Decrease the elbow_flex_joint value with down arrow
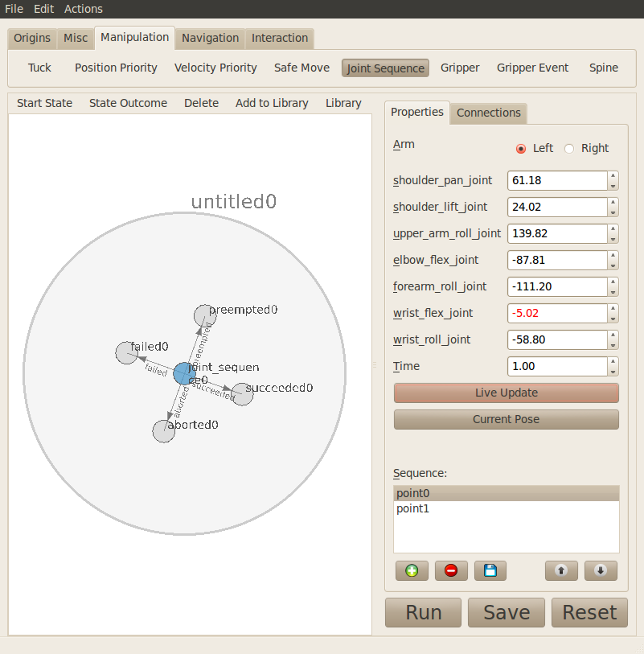 click(x=613, y=265)
